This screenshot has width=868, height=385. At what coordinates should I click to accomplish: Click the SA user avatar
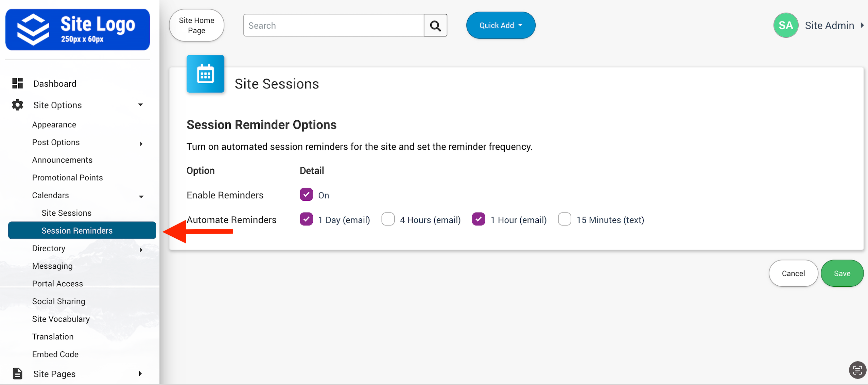785,26
